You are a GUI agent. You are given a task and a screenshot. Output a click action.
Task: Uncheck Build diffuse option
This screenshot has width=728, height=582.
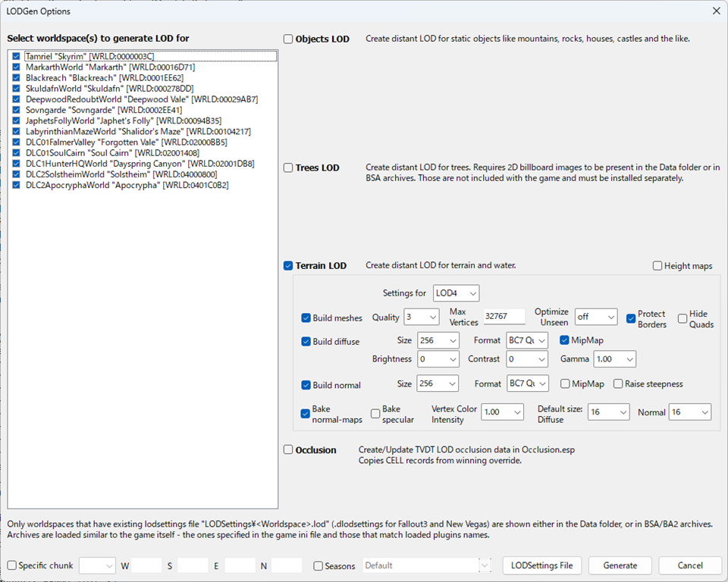click(x=306, y=342)
